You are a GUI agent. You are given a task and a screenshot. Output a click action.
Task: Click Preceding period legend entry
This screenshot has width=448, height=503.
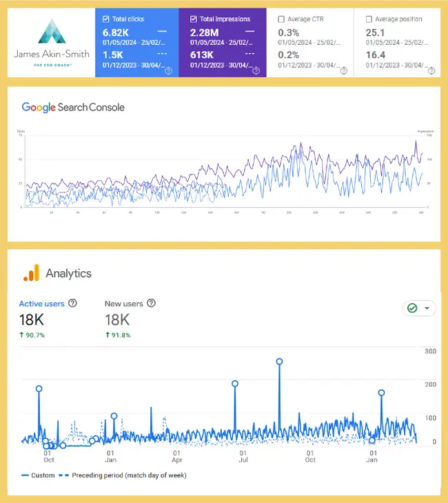123,475
